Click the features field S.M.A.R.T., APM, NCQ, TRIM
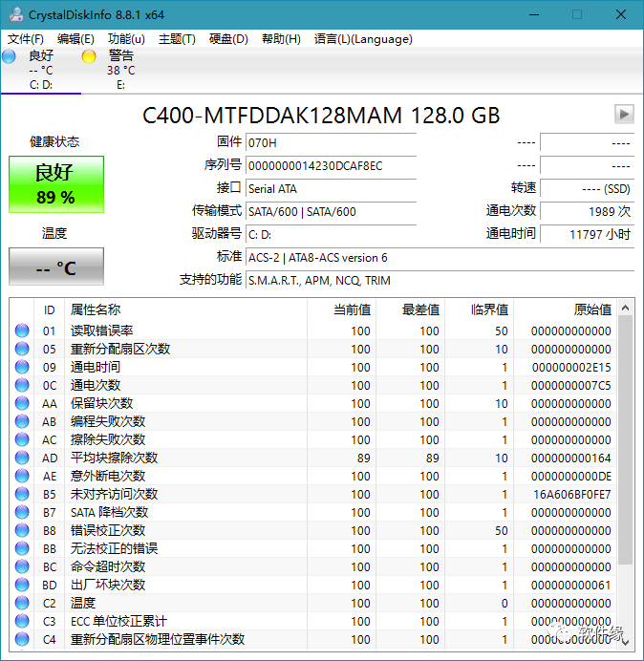Screen dimensions: 644x661 click(440, 280)
